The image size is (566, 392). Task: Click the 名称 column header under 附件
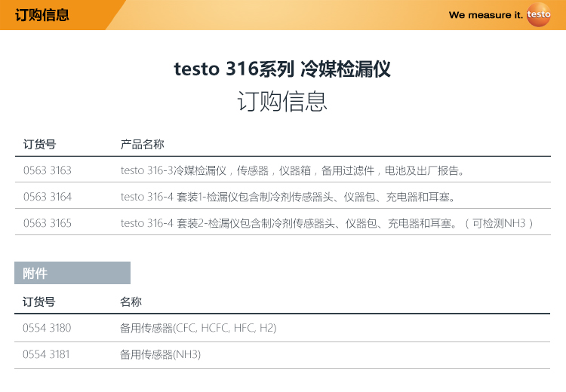tap(131, 302)
